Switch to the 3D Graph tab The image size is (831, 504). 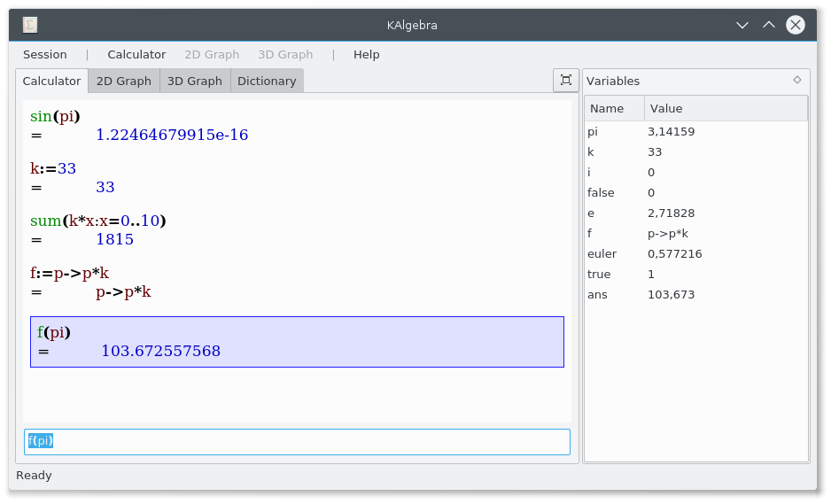click(194, 81)
